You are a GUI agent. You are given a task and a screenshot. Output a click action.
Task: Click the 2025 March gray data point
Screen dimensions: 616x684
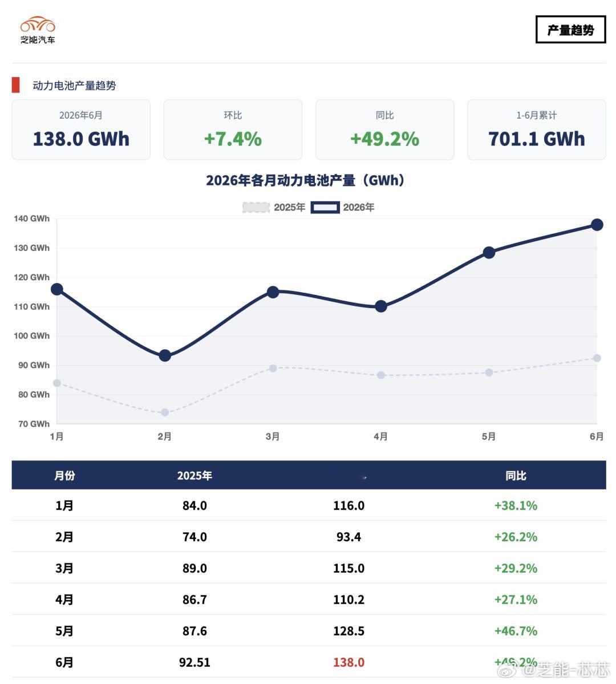coord(273,368)
